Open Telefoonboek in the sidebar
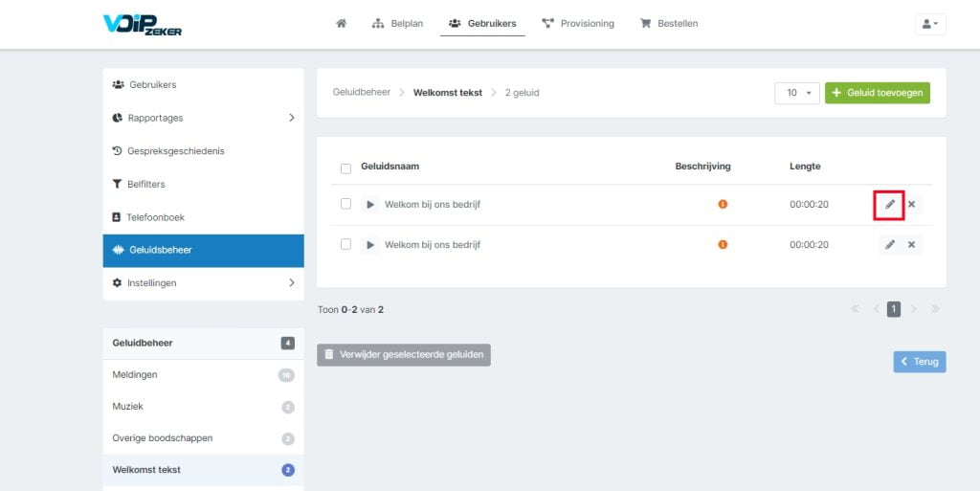The height and width of the screenshot is (491, 980). (x=203, y=217)
